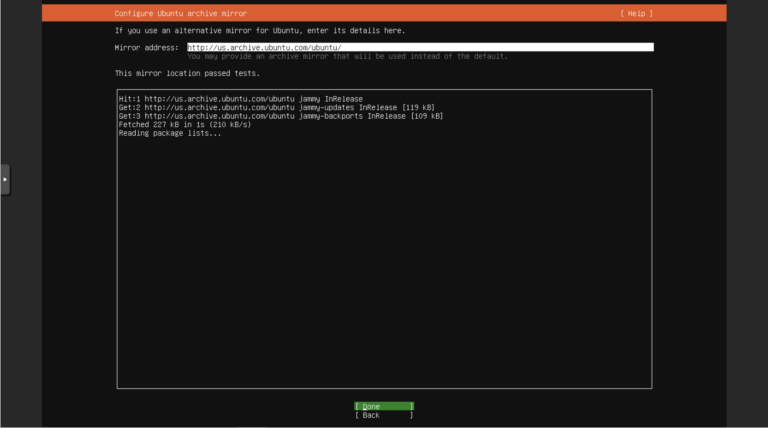Select the Back button
Image resolution: width=768 pixels, height=428 pixels.
tap(384, 415)
